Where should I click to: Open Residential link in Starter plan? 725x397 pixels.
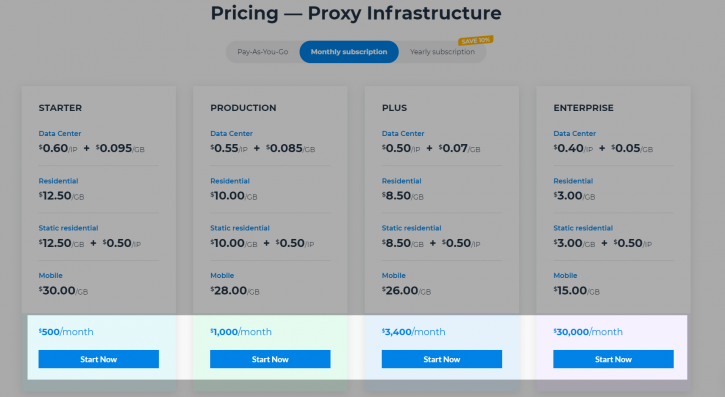[58, 181]
